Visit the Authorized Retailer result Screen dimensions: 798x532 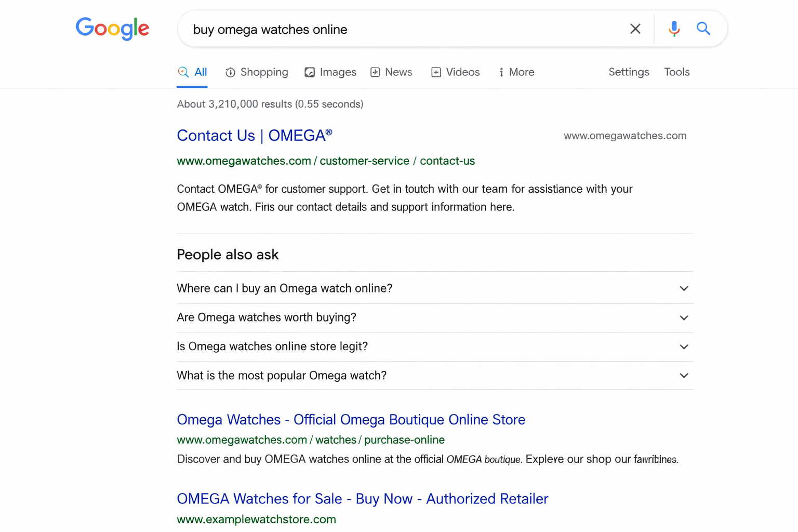[x=362, y=499]
